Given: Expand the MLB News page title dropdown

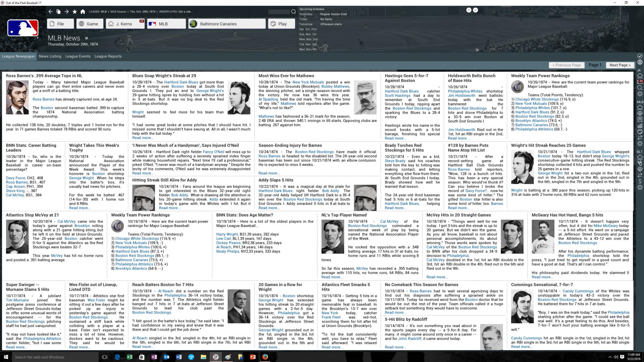Looking at the screenshot, I should coord(86,38).
